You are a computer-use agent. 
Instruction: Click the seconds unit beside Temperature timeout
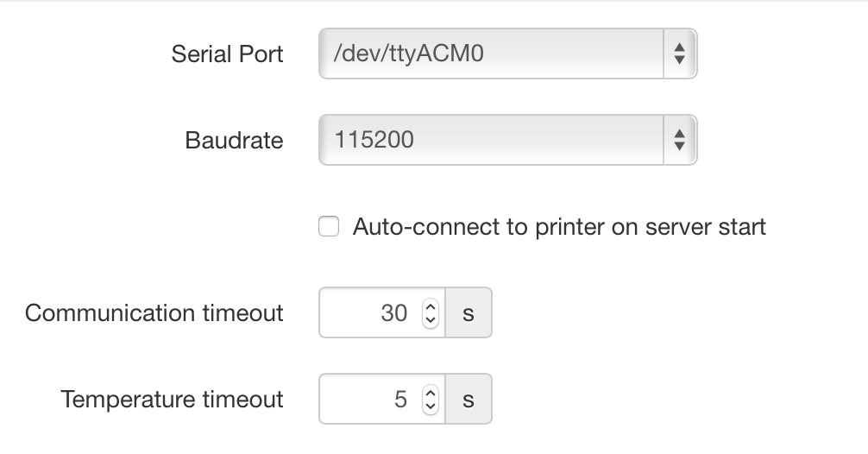469,400
